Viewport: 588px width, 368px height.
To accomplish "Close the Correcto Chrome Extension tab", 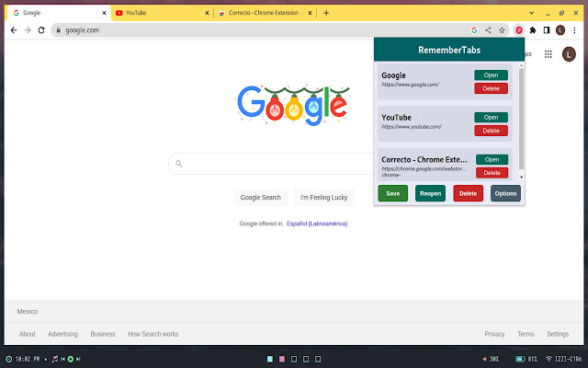I will [x=310, y=13].
